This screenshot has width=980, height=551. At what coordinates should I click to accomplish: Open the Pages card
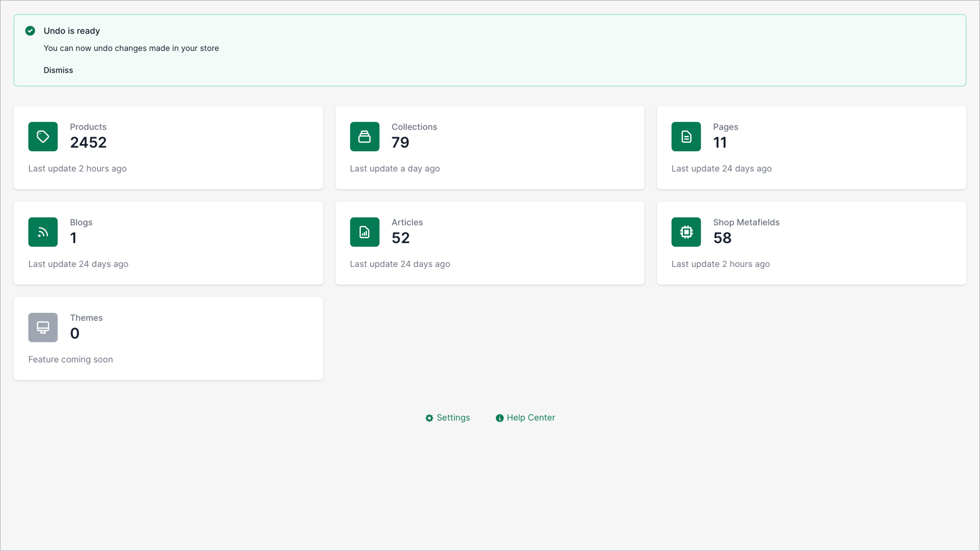point(811,148)
